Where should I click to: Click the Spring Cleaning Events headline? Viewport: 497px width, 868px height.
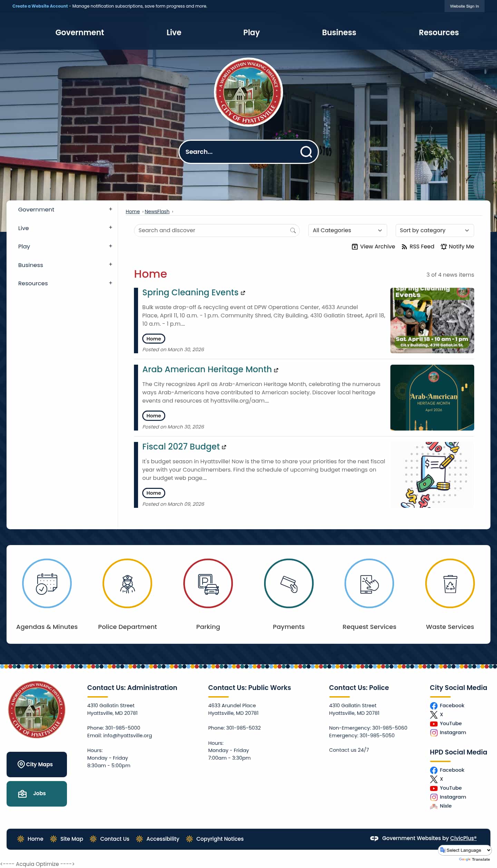[190, 293]
